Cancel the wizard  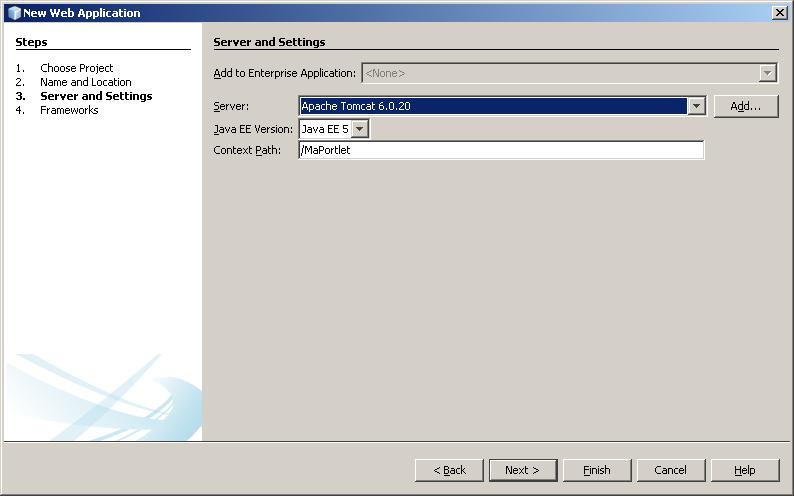[x=670, y=470]
